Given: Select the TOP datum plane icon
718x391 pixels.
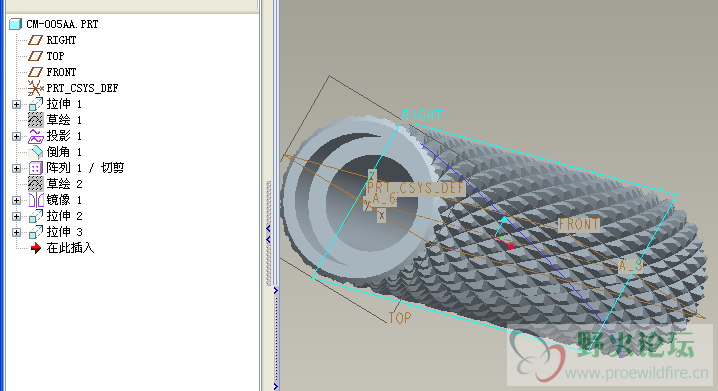Looking at the screenshot, I should pyautogui.click(x=35, y=56).
